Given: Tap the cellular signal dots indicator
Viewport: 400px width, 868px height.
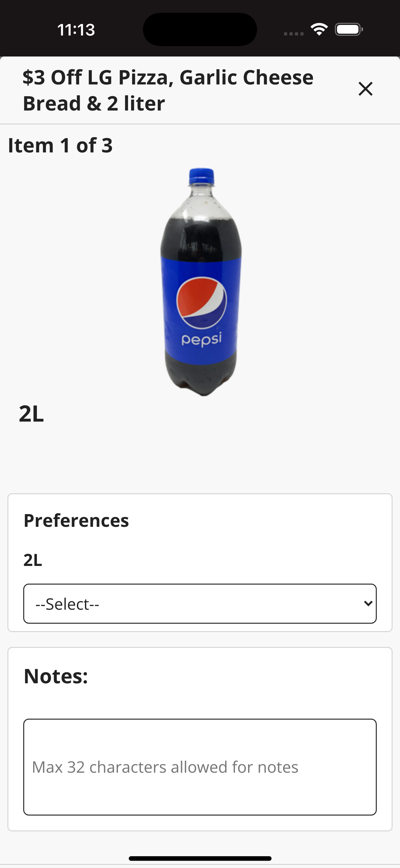Looking at the screenshot, I should tap(294, 34).
